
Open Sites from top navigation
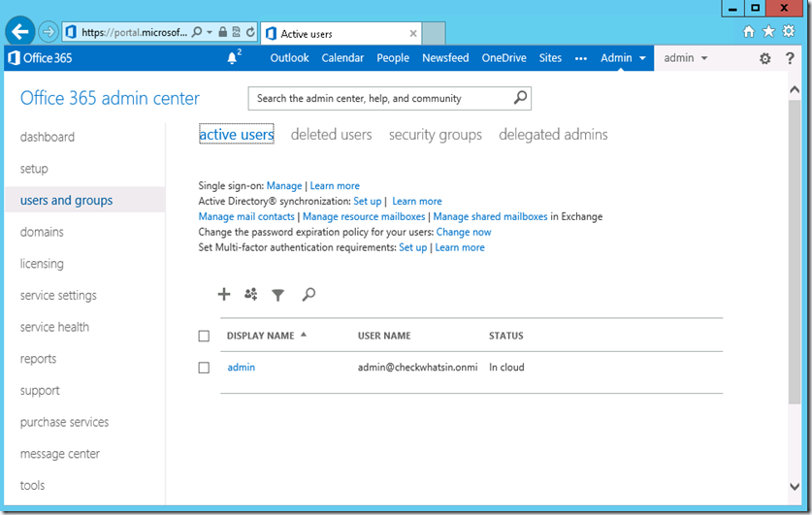click(550, 58)
